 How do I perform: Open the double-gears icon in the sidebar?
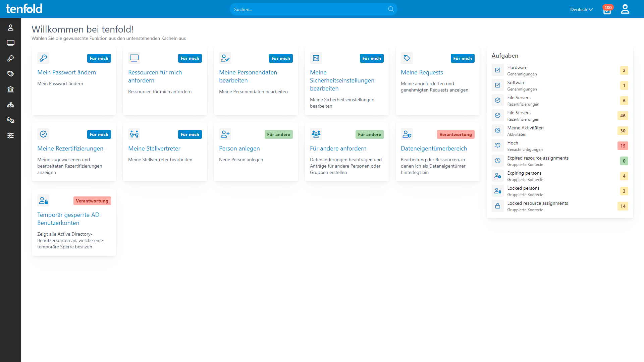pyautogui.click(x=10, y=120)
